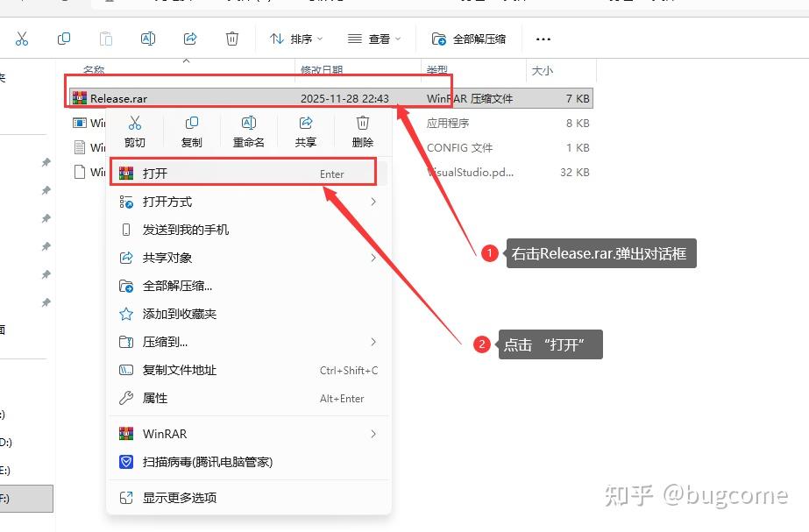Select 扫描病毒(腾讯电脑管家) in the menu
The image size is (809, 532).
pos(207,463)
